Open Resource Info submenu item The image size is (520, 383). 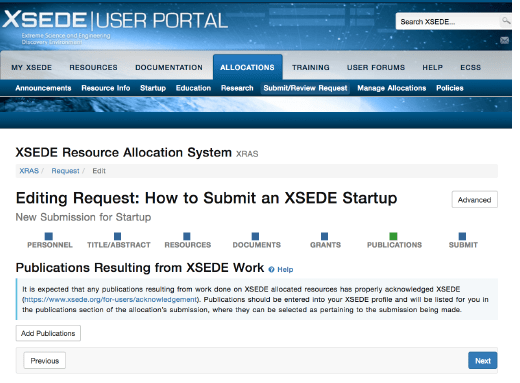pyautogui.click(x=106, y=88)
